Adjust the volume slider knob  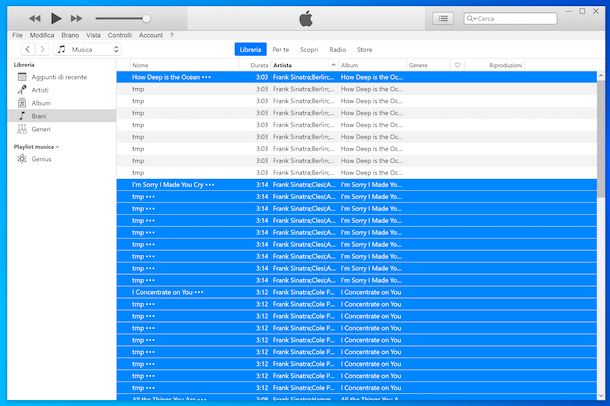coord(146,18)
